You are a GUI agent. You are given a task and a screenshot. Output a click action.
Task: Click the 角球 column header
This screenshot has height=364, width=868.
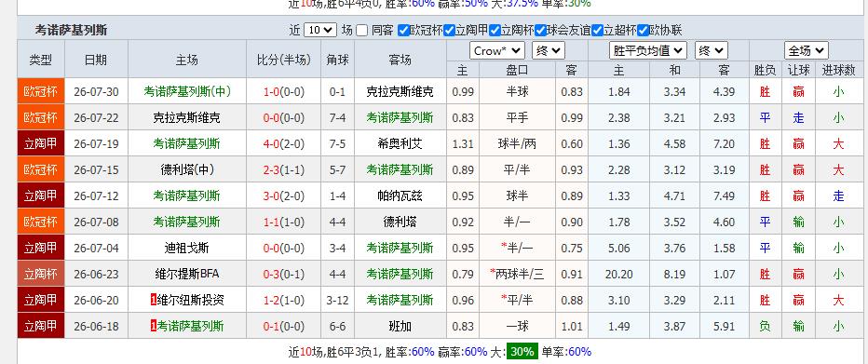(x=338, y=60)
